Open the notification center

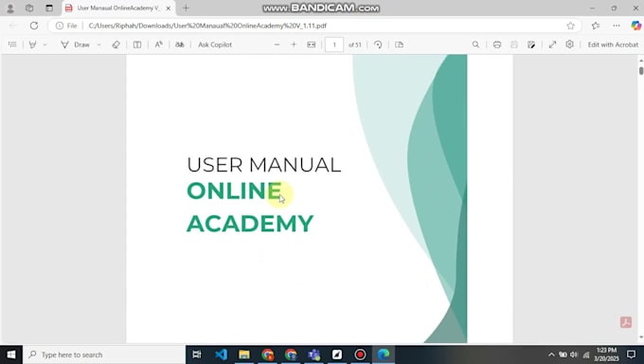click(x=632, y=355)
